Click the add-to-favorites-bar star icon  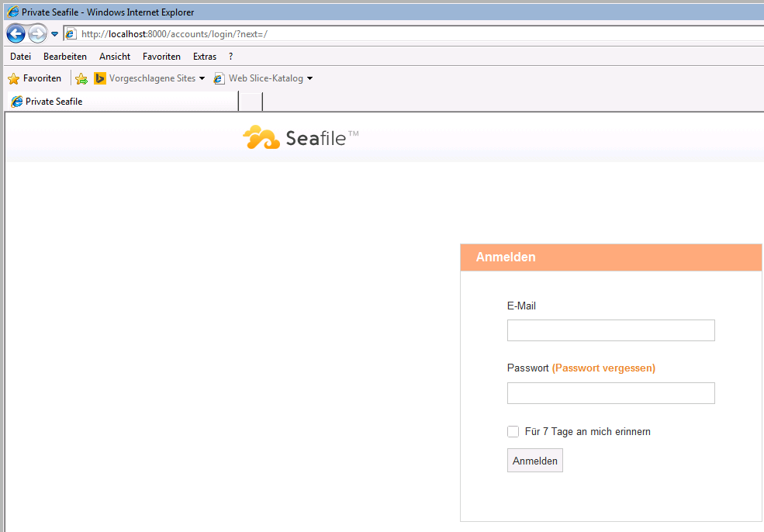(81, 78)
